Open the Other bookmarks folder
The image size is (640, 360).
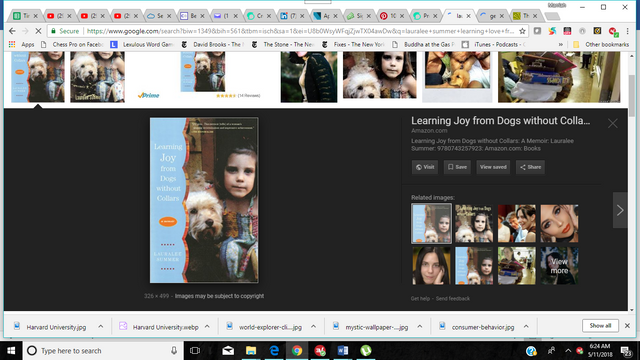coord(601,44)
